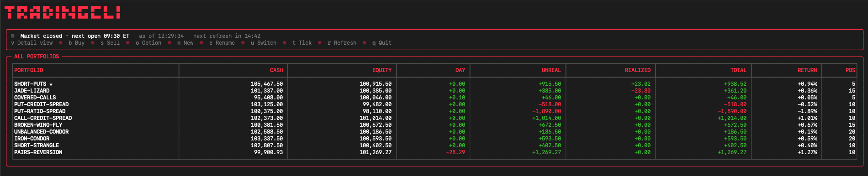868x176 pixels.
Task: Click return value +1.27%
Action: pos(807,152)
